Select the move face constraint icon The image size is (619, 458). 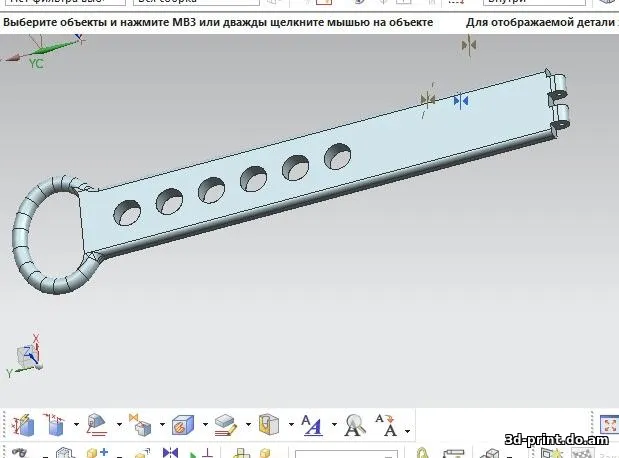pos(140,425)
